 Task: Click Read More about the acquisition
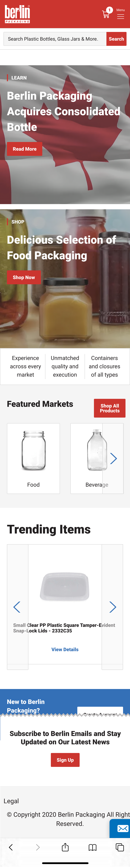click(x=25, y=149)
